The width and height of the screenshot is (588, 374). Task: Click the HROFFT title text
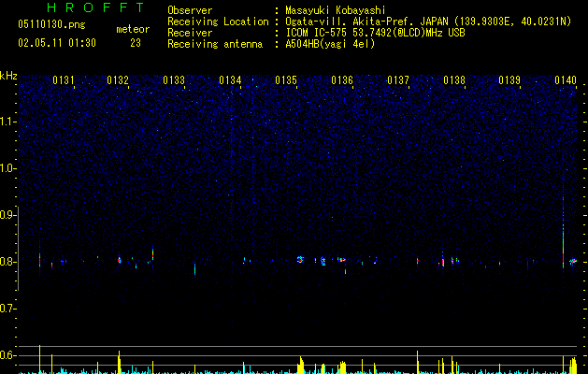(95, 7)
